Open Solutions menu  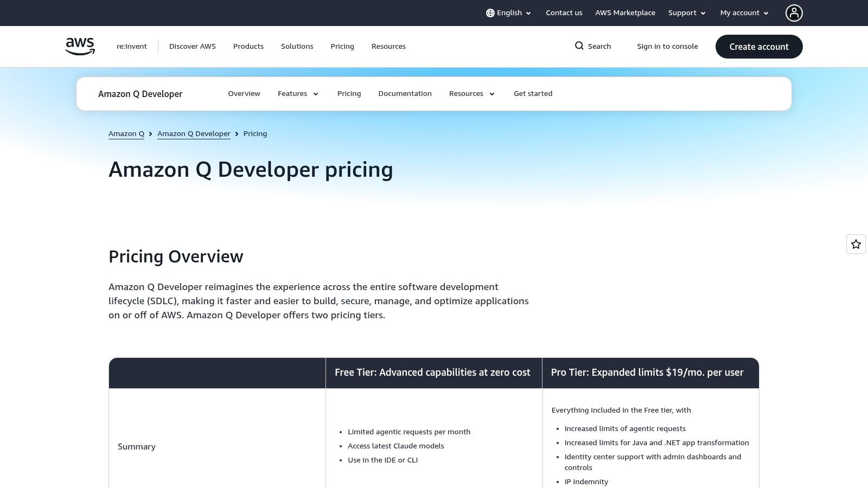pos(297,47)
